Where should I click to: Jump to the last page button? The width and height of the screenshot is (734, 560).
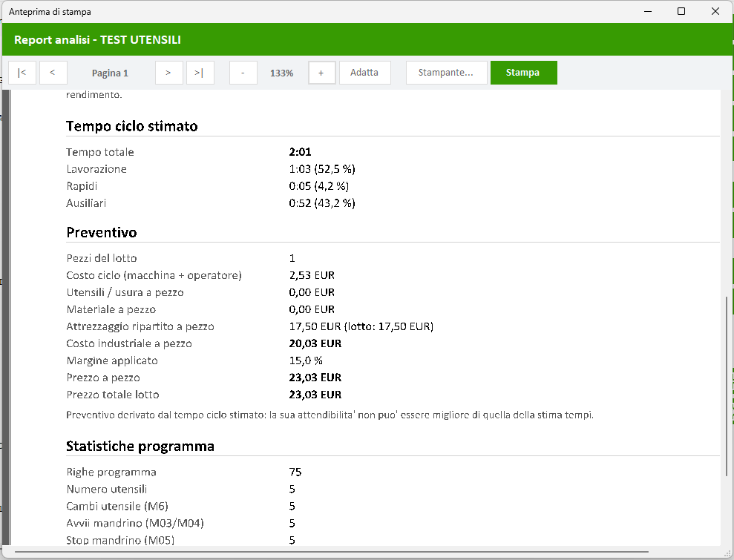coord(200,73)
